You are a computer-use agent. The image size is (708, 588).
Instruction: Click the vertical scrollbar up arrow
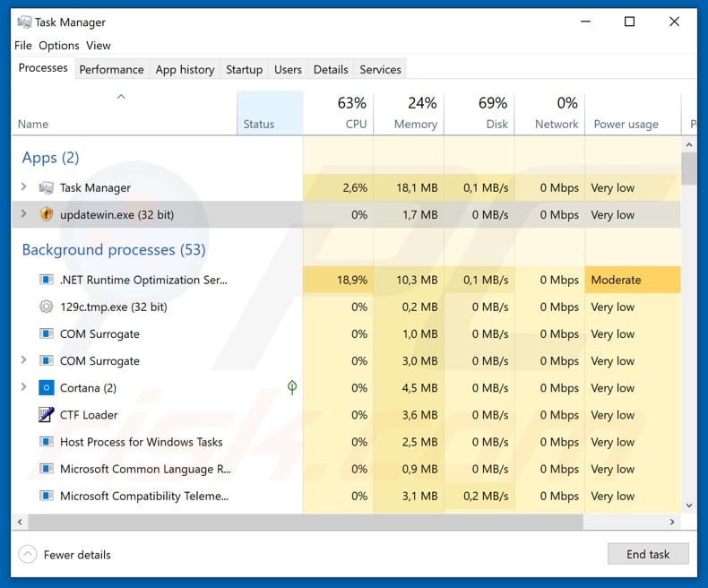pyautogui.click(x=689, y=145)
